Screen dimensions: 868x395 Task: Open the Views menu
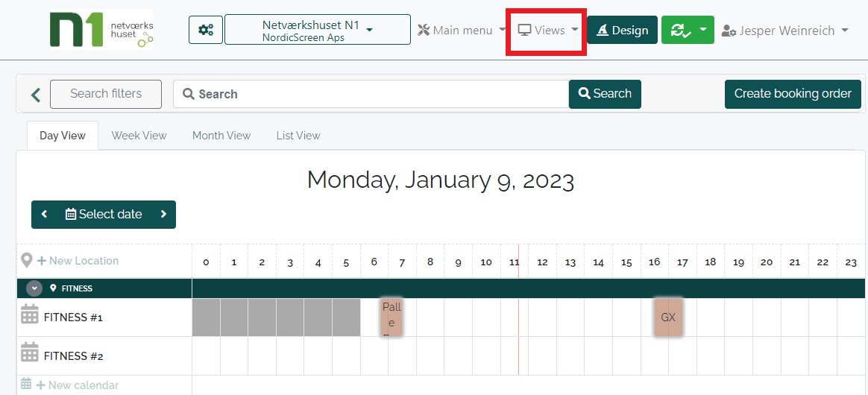coord(548,30)
